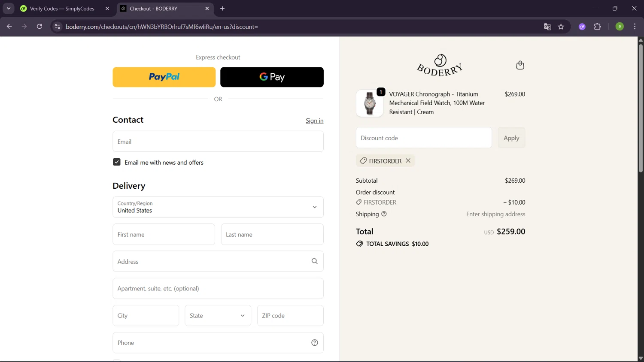644x362 pixels.
Task: Open a new browser tab
Action: click(222, 9)
